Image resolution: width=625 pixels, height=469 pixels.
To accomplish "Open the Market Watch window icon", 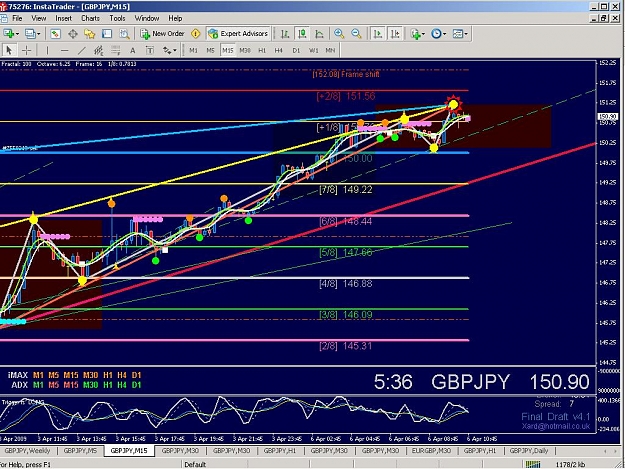I will coord(55,34).
